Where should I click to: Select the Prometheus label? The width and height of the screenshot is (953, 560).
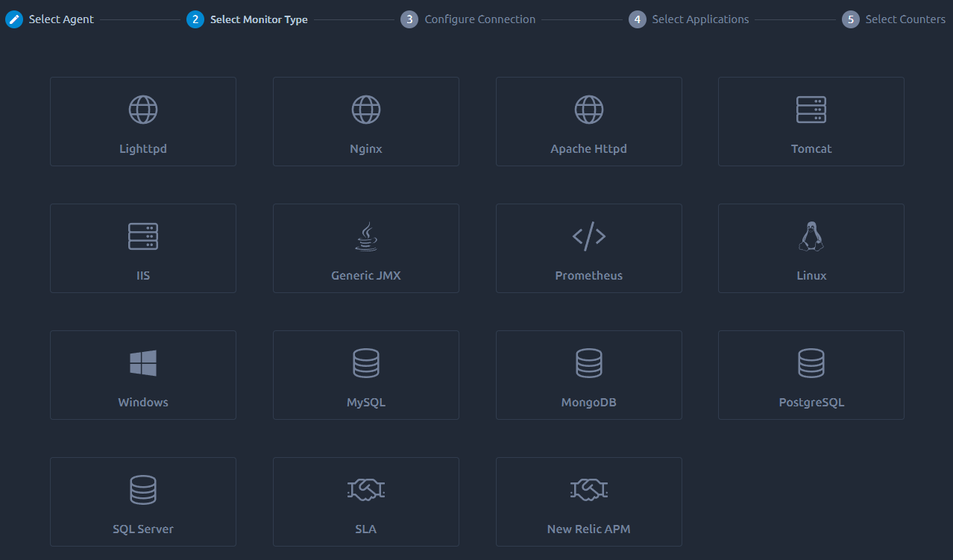pyautogui.click(x=589, y=275)
